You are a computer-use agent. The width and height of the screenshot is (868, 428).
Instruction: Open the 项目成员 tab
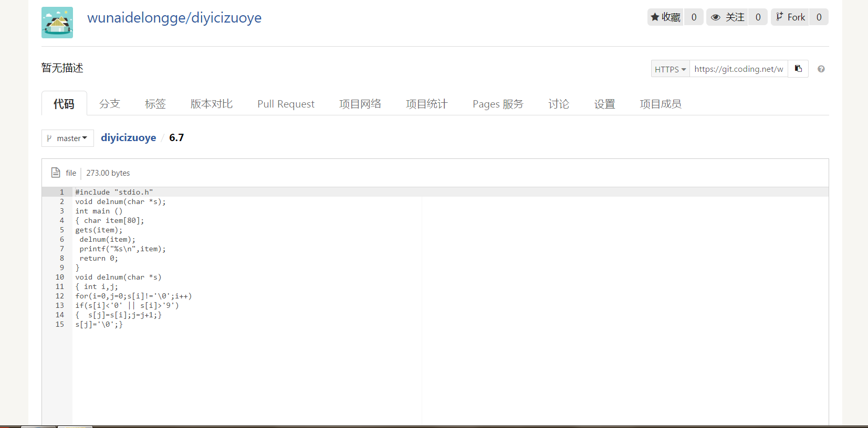click(x=661, y=104)
